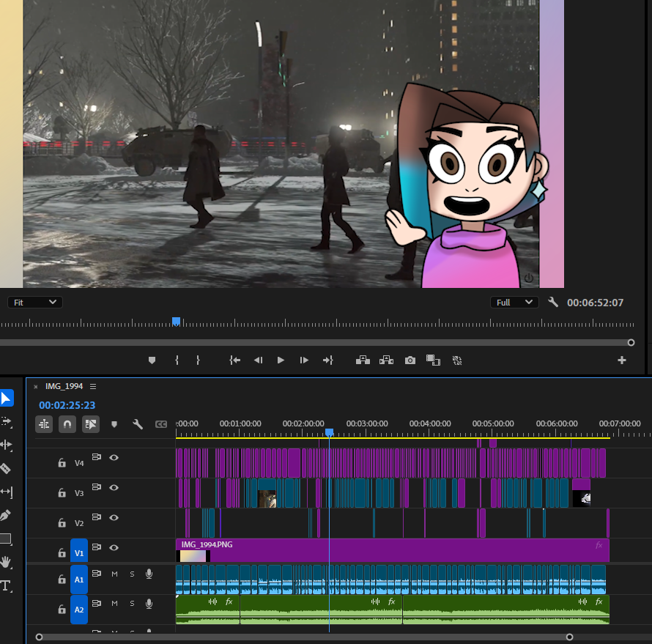Open program monitor wrench settings
This screenshot has height=644, width=652.
point(552,303)
